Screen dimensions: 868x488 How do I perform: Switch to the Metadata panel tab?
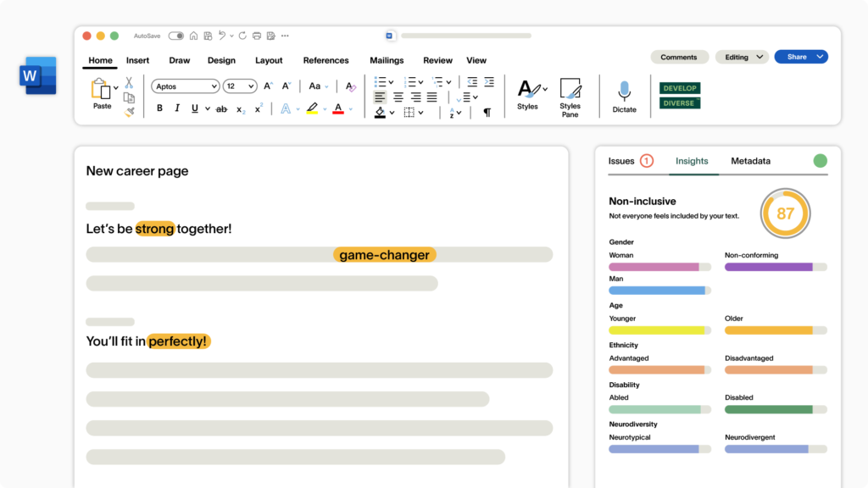(x=750, y=161)
